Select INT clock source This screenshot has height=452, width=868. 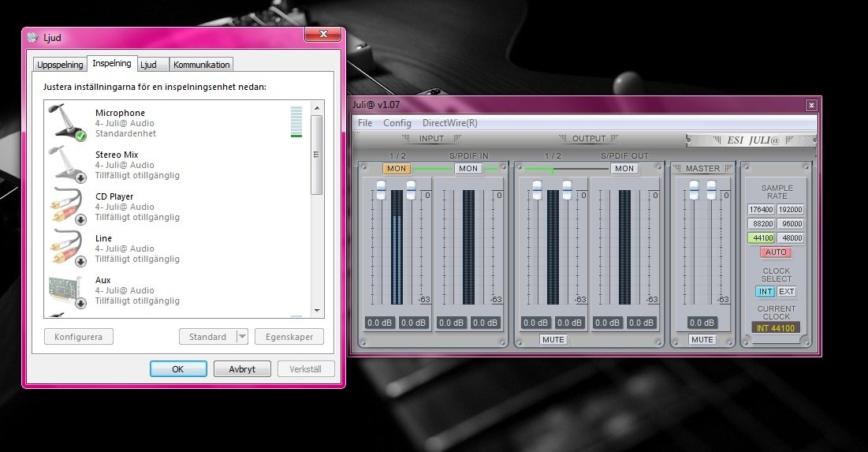[766, 291]
